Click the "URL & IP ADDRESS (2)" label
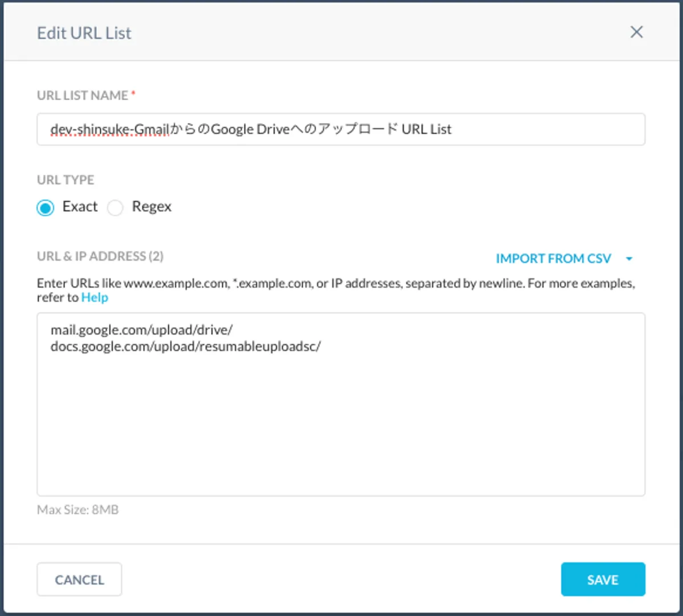The width and height of the screenshot is (683, 616). [100, 256]
